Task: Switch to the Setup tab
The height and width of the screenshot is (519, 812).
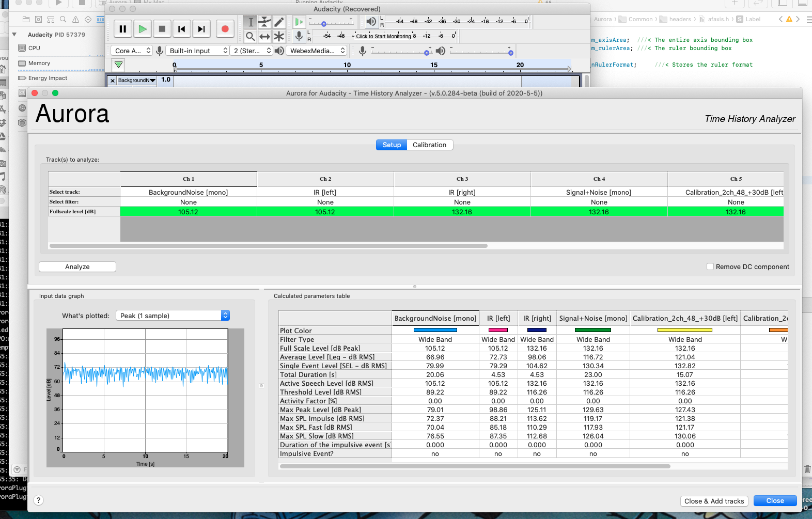Action: click(392, 145)
